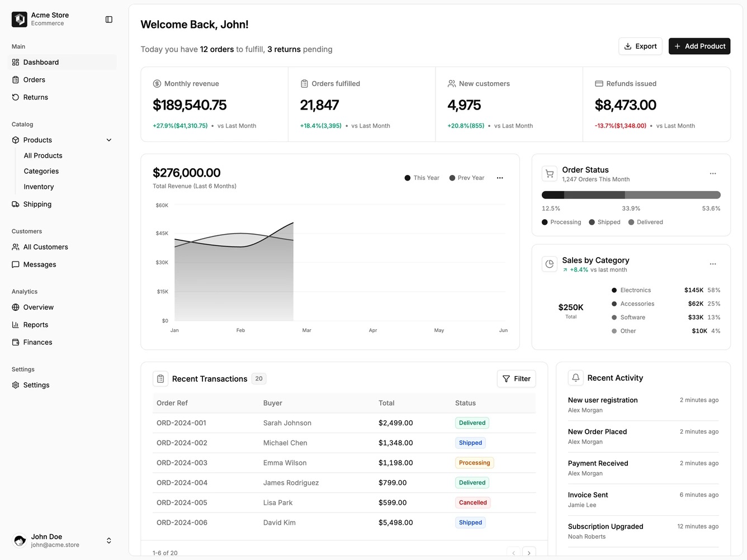Go to Inventory submenu item
747x560 pixels.
point(39,187)
